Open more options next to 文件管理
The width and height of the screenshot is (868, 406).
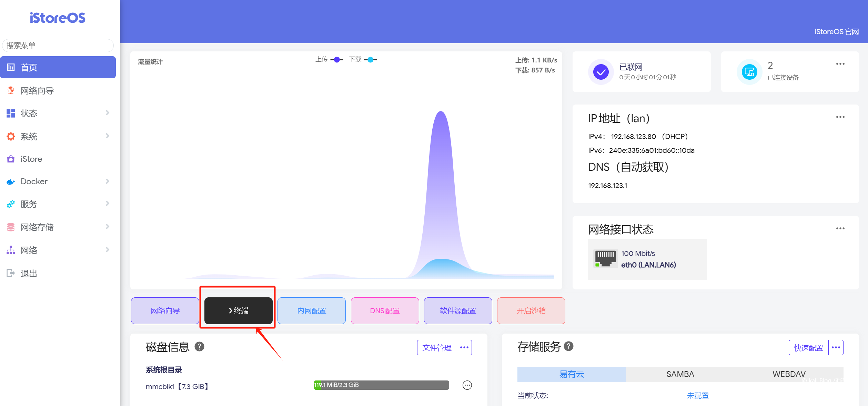(464, 347)
